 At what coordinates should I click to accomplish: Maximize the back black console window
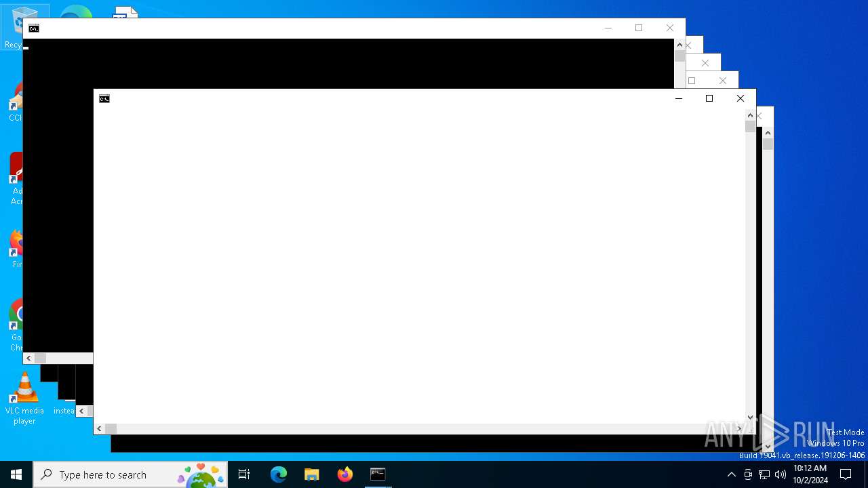click(639, 28)
